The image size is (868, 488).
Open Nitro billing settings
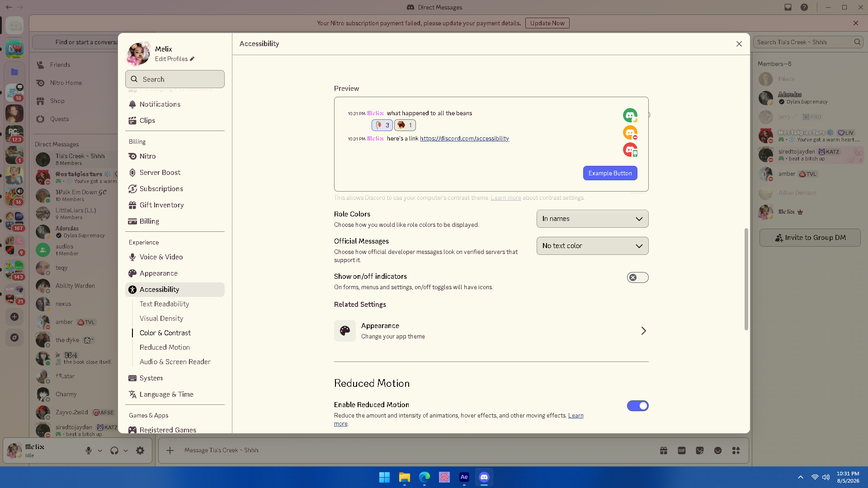175,156
